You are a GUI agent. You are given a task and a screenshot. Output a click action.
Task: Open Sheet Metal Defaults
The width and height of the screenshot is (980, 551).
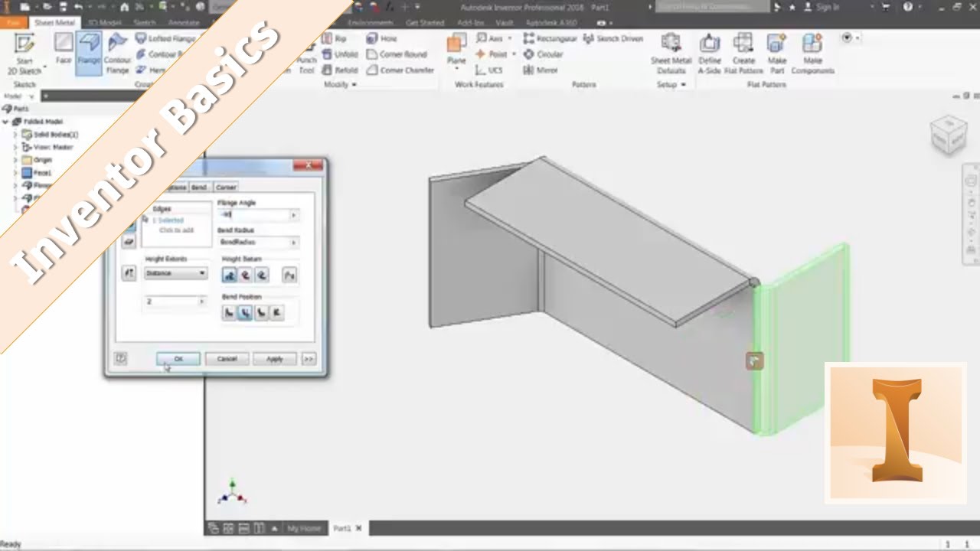[x=671, y=54]
